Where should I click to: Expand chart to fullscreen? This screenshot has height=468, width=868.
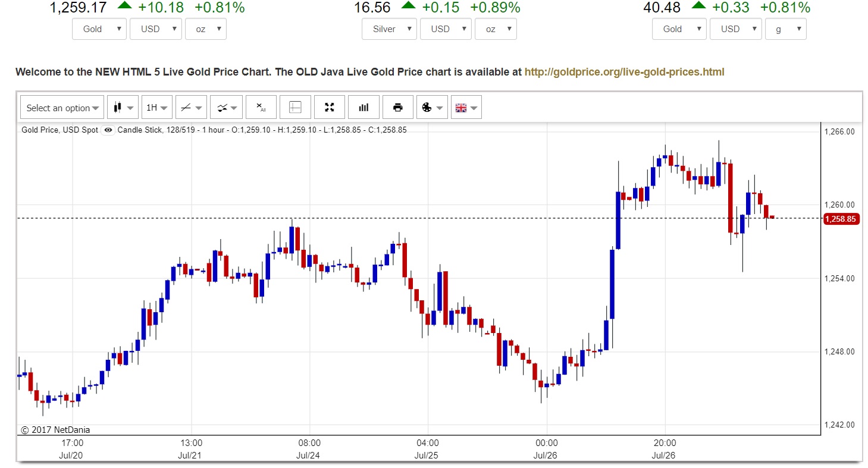(330, 108)
